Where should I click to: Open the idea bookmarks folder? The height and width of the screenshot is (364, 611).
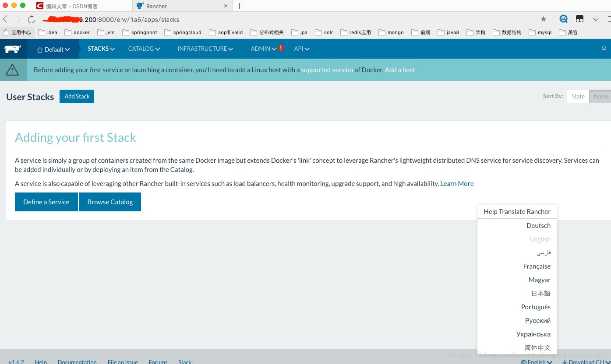48,32
